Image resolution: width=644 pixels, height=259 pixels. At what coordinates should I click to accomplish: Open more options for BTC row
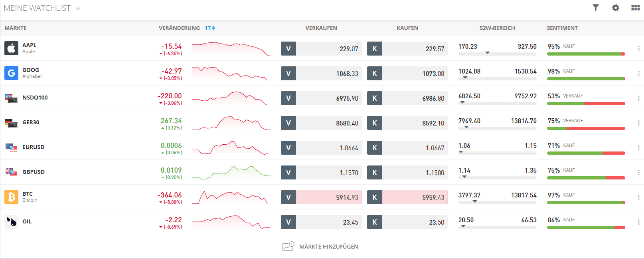[638, 197]
